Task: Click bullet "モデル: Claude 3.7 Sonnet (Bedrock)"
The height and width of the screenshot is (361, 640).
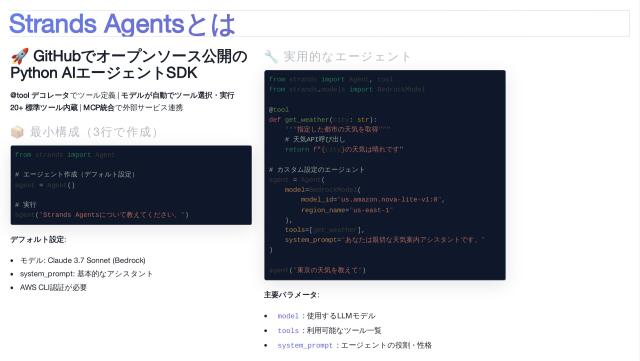Action: click(x=82, y=261)
